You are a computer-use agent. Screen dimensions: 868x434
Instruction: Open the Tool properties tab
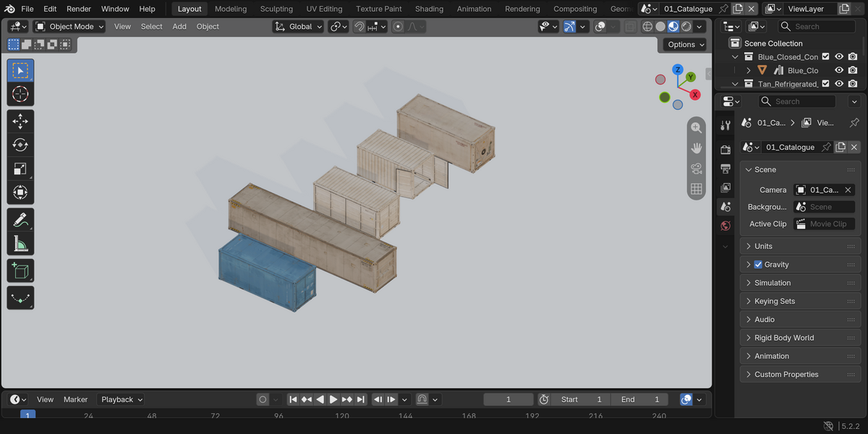726,125
